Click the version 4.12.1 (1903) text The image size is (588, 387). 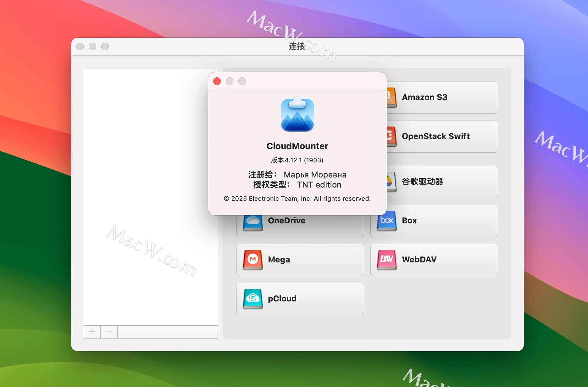[297, 160]
